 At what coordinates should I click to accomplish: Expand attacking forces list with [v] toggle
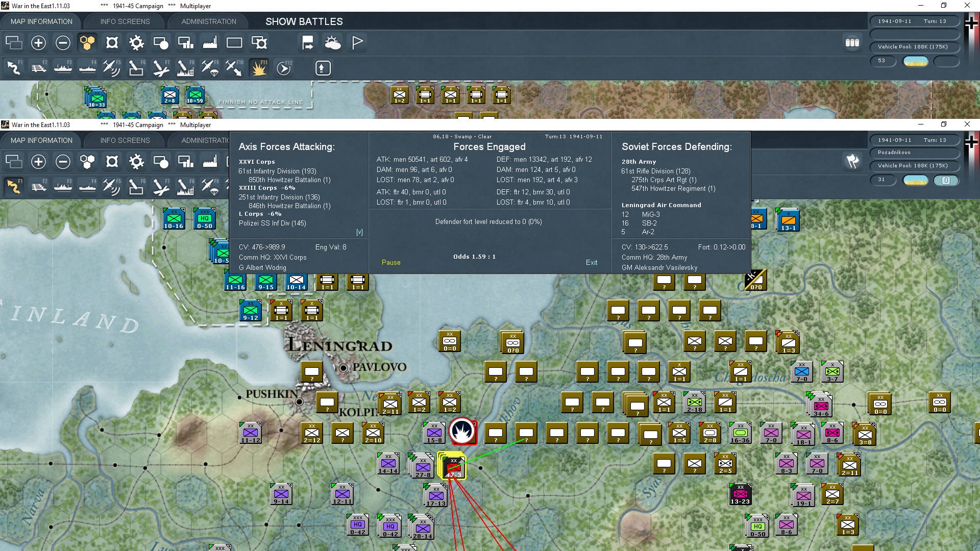click(x=359, y=232)
